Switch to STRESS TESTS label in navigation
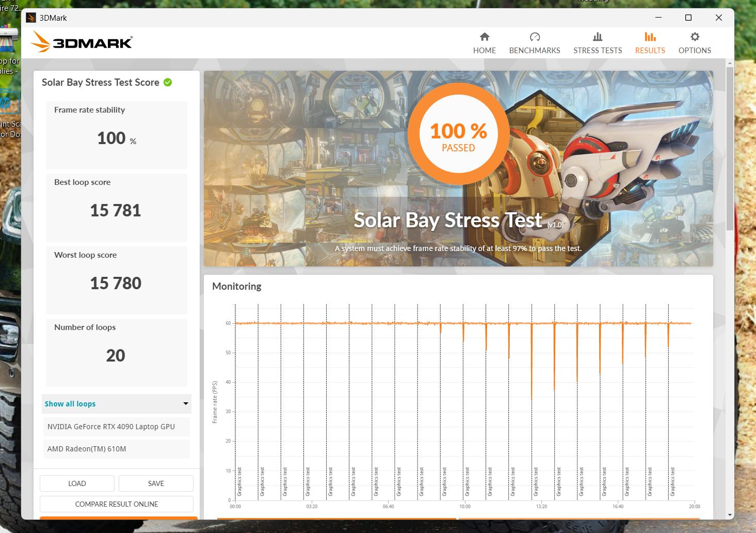 tap(598, 51)
